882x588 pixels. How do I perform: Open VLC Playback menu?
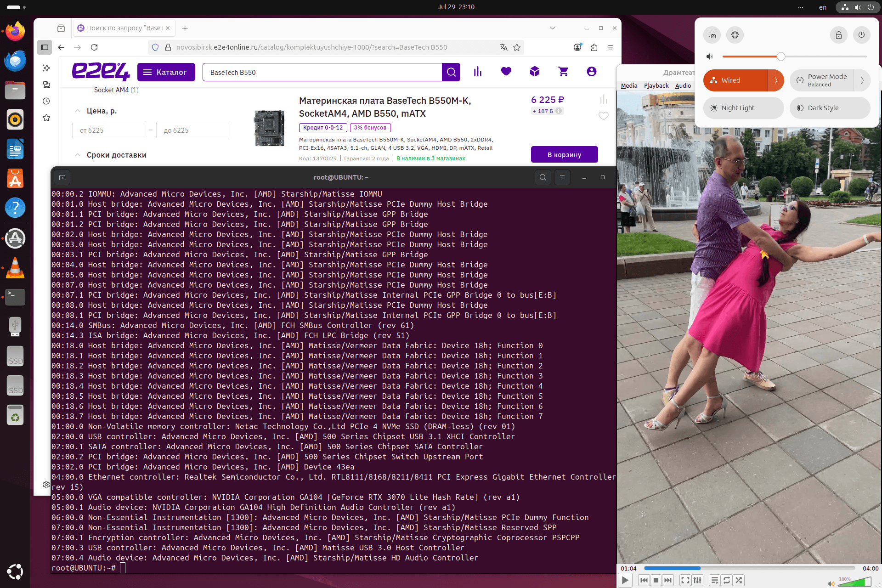click(656, 86)
